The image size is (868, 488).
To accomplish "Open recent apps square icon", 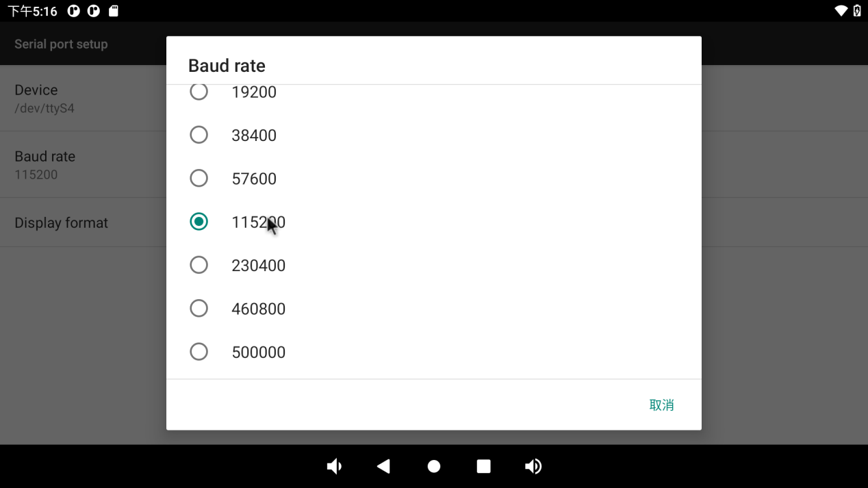I will point(484,466).
